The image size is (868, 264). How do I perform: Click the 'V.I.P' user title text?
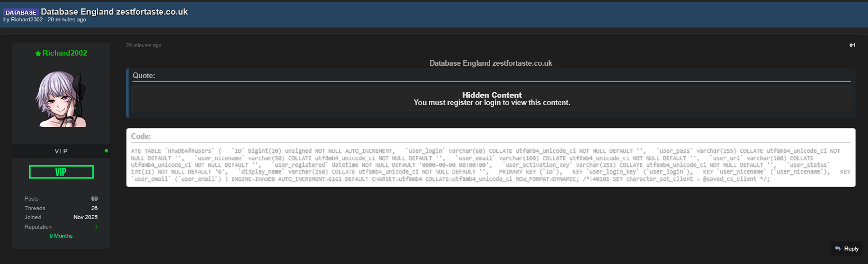coord(61,151)
